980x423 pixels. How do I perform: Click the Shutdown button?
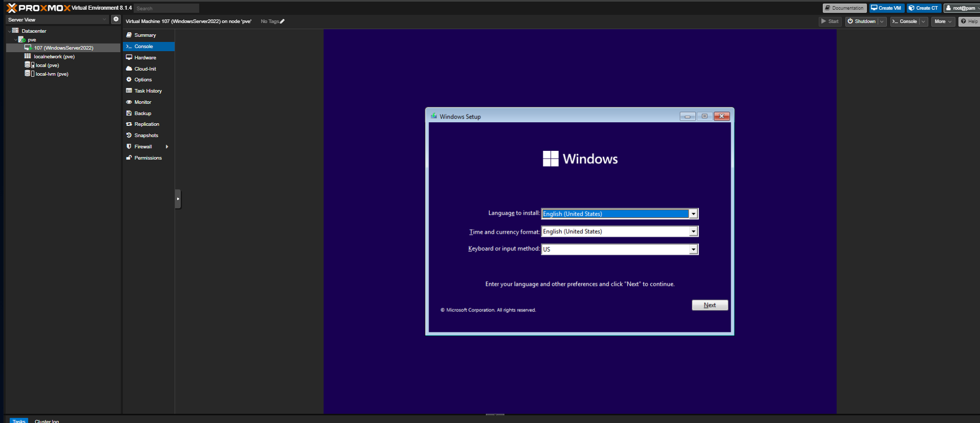pyautogui.click(x=862, y=21)
